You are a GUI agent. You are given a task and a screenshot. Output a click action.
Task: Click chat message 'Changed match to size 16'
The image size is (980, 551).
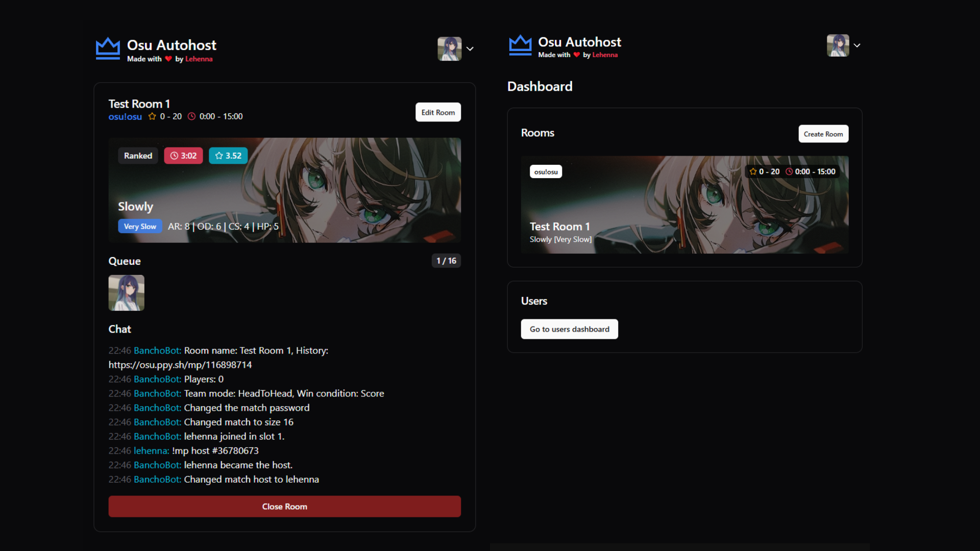click(238, 422)
